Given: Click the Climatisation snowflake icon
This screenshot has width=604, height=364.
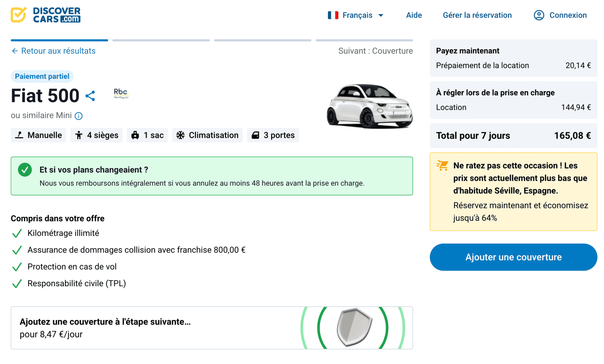Looking at the screenshot, I should (180, 135).
